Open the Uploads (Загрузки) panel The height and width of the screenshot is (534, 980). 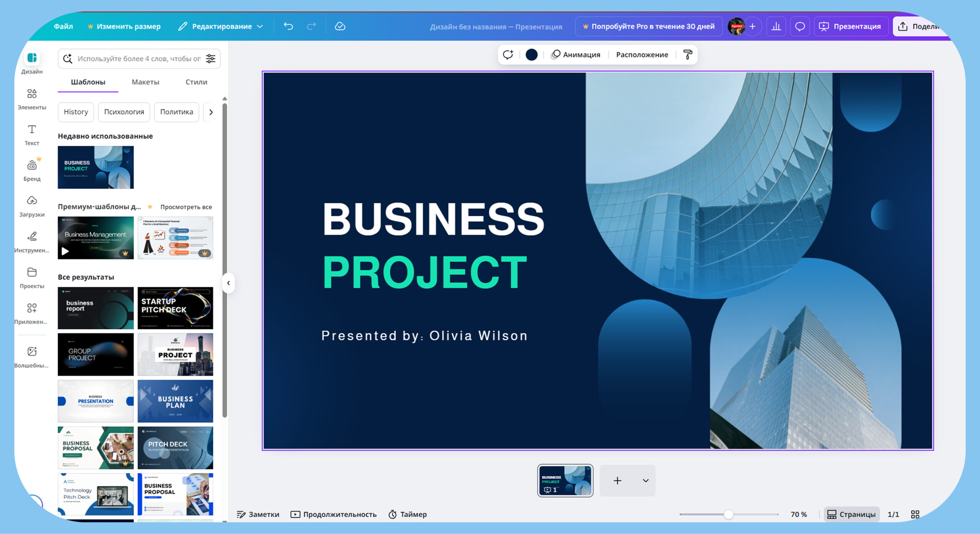[32, 206]
